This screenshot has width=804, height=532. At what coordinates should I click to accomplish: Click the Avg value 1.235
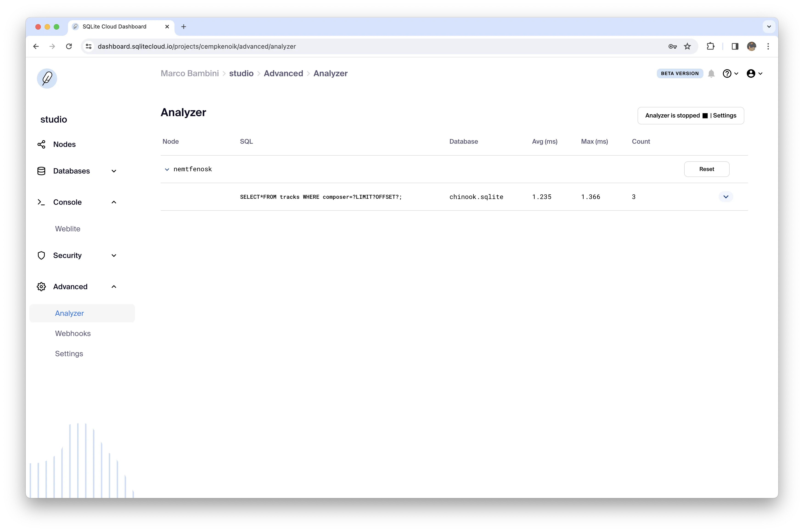(541, 197)
